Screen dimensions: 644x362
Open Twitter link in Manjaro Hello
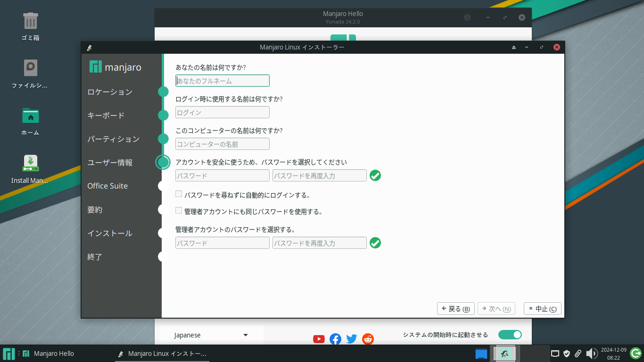click(352, 339)
